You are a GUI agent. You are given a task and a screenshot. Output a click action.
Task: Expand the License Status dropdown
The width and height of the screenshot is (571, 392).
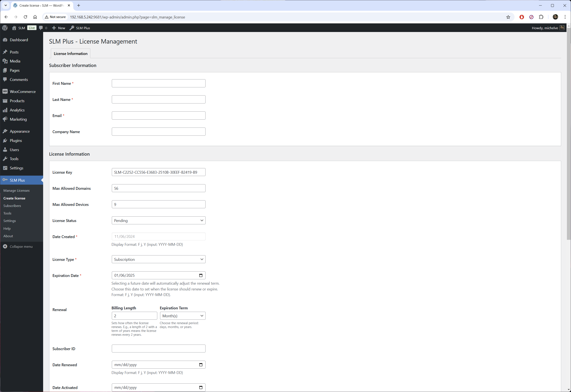click(159, 220)
